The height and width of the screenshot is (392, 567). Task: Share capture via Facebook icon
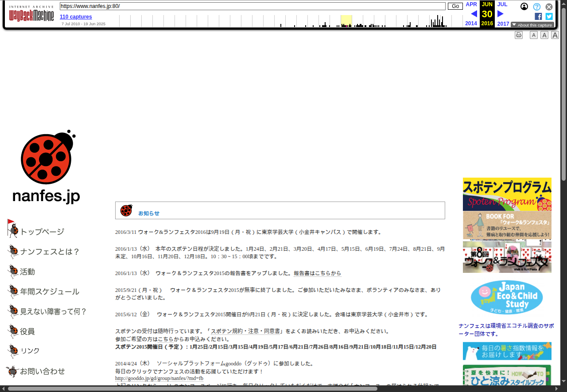pos(538,16)
